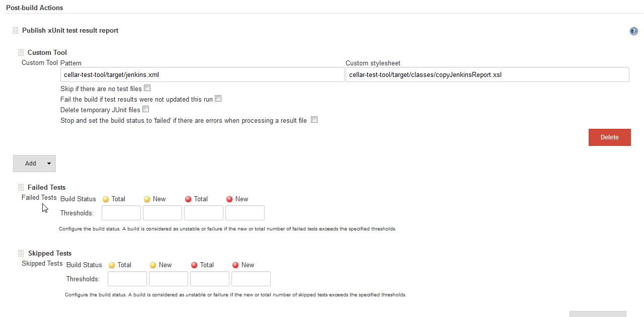Focus Failed Tests yellow Total threshold field
The width and height of the screenshot is (644, 317).
click(x=121, y=213)
